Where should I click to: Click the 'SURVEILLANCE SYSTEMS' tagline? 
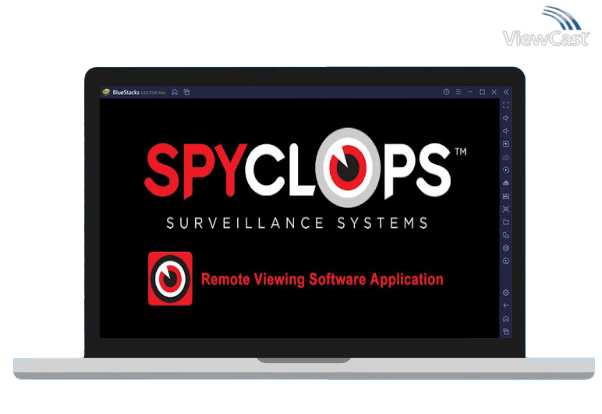pos(297,223)
